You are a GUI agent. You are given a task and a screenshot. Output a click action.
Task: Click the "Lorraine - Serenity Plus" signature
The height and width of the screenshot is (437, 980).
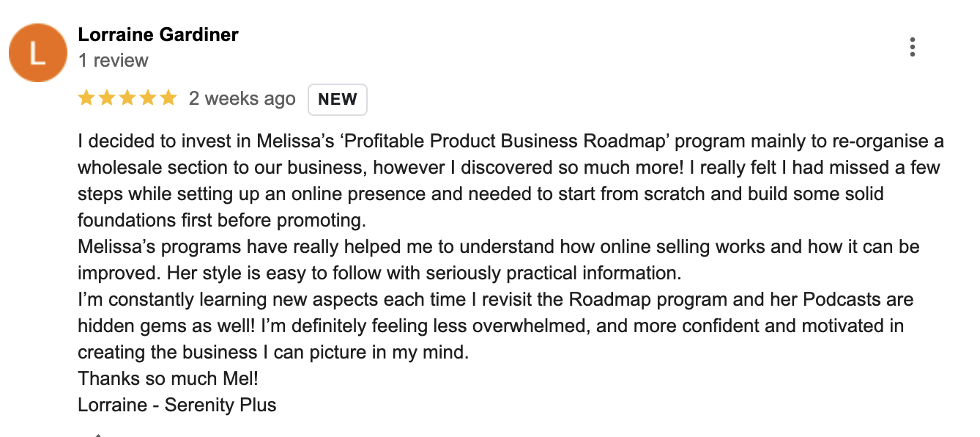pyautogui.click(x=177, y=405)
